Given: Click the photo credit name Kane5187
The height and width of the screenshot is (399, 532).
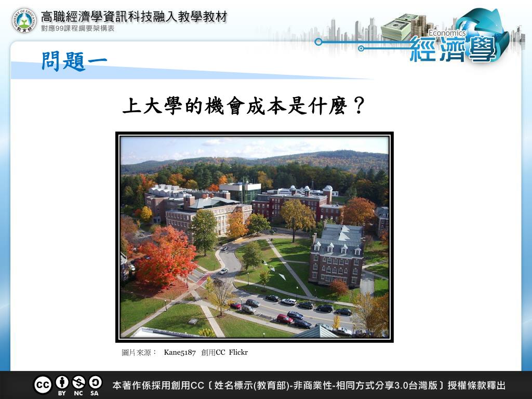Looking at the screenshot, I should click(180, 353).
